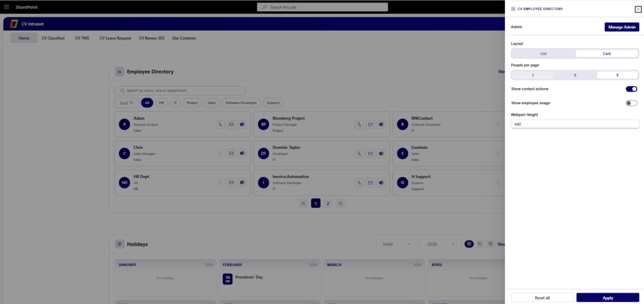Close the CV Employee Directory settings panel

(638, 9)
